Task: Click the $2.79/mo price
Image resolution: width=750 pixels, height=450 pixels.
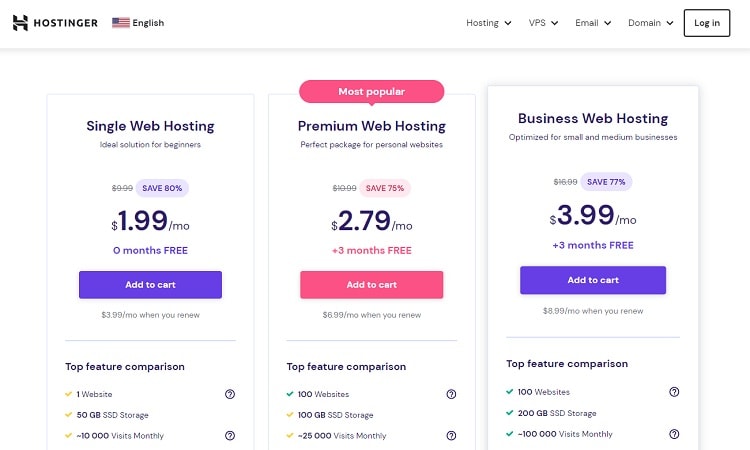Action: tap(372, 221)
